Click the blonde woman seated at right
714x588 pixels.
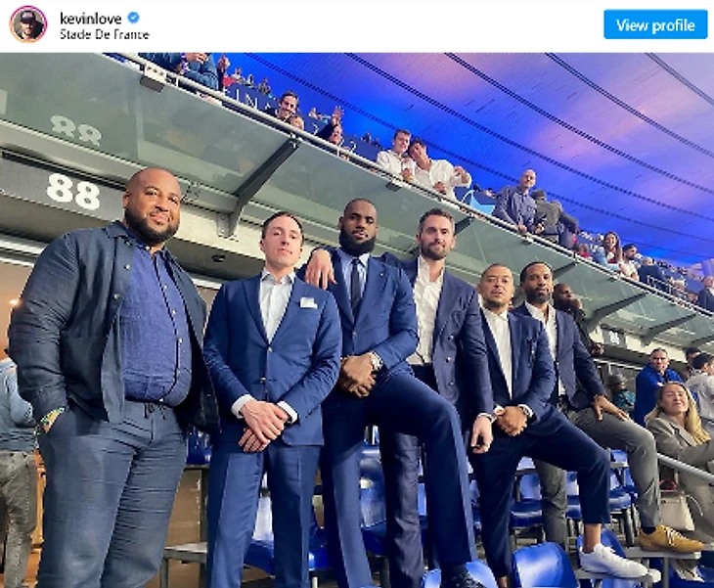pyautogui.click(x=679, y=437)
